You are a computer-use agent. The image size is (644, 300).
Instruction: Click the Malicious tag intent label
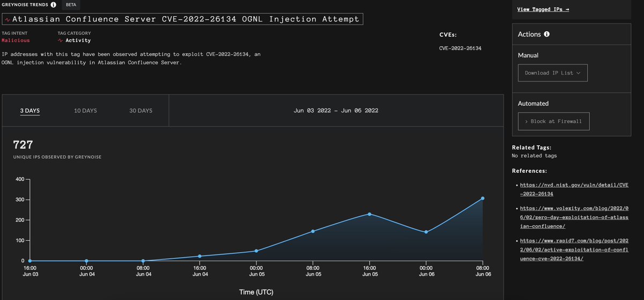16,40
